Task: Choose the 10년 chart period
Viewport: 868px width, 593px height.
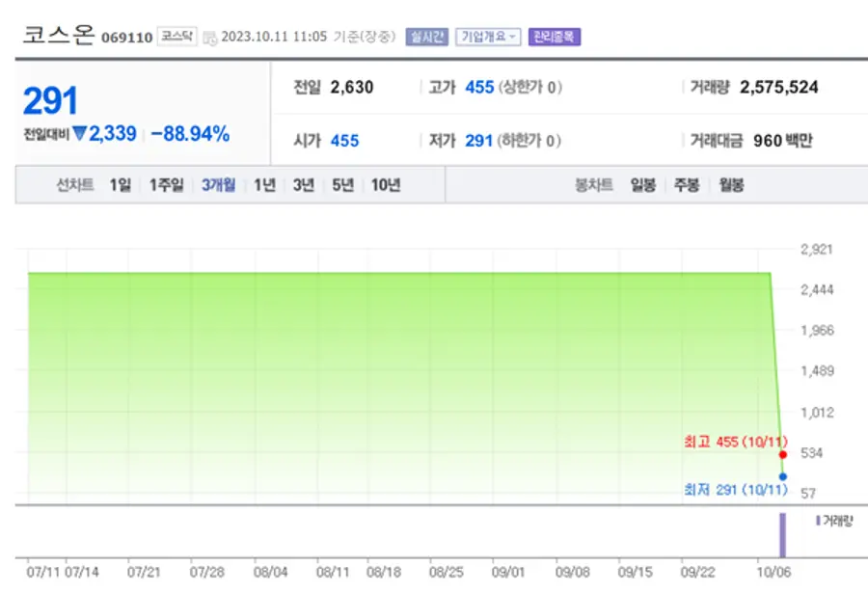Action: pos(385,185)
